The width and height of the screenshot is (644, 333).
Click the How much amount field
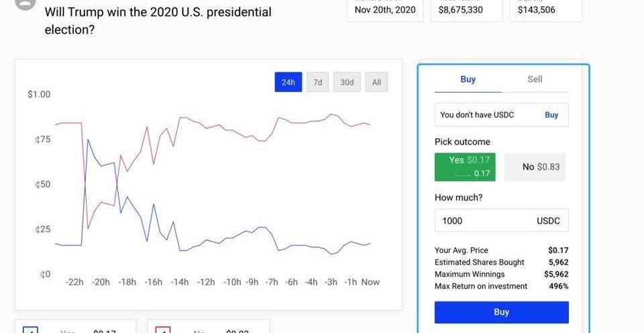483,221
